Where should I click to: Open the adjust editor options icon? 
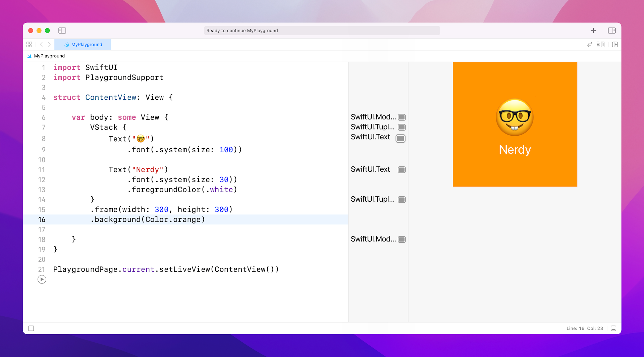point(600,44)
